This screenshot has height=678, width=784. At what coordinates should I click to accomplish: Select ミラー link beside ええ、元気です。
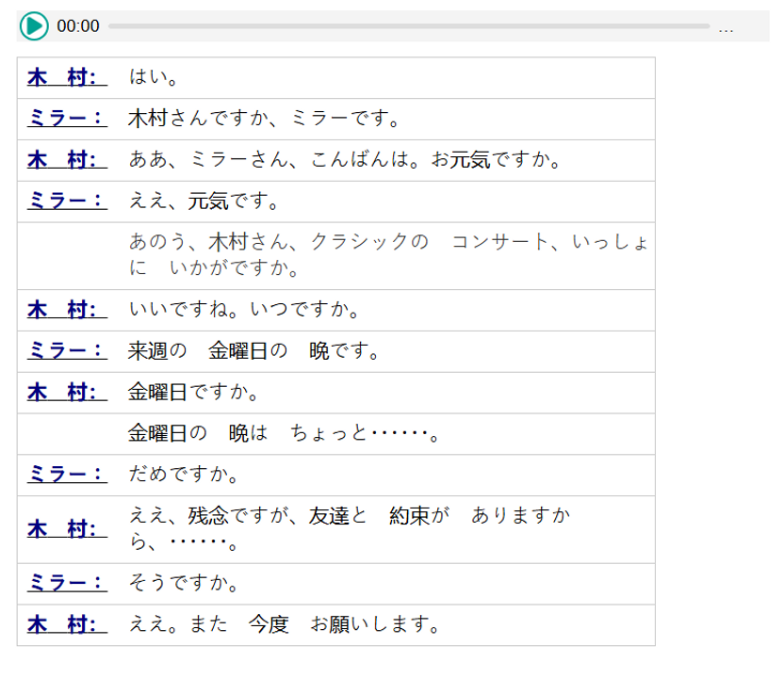click(67, 202)
